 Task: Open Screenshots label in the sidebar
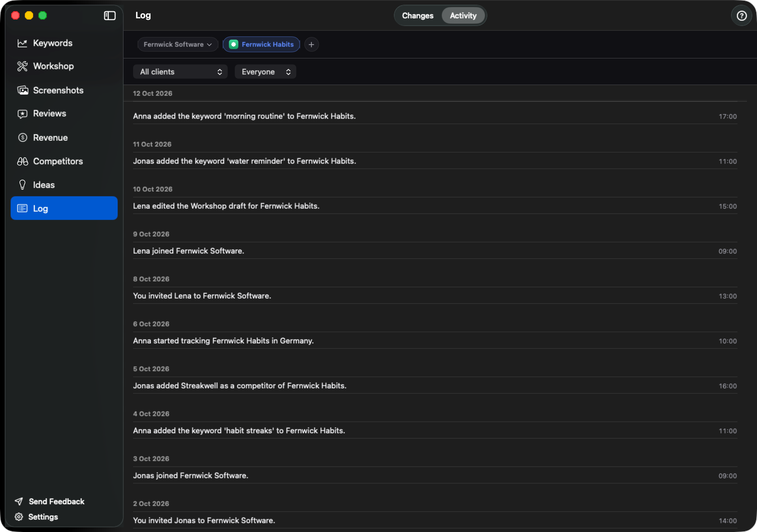[x=58, y=90]
